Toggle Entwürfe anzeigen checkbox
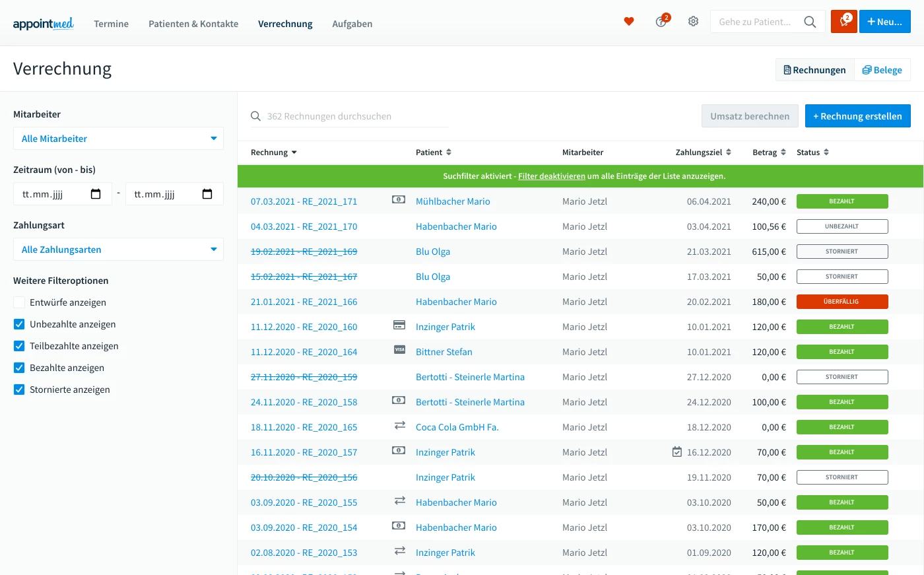Image resolution: width=924 pixels, height=575 pixels. 19,302
